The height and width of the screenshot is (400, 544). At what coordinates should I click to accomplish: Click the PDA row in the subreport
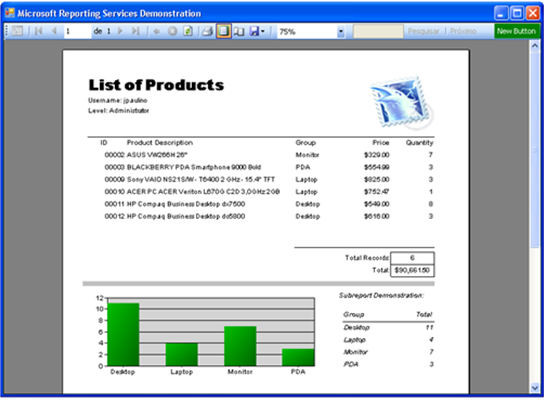(x=388, y=364)
